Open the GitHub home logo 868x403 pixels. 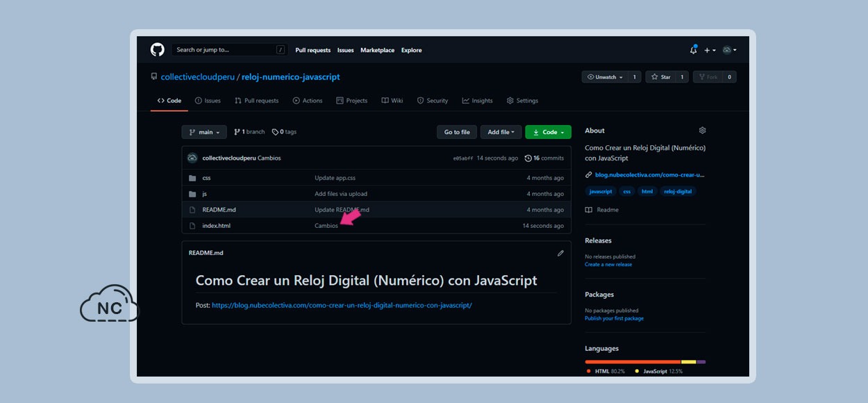[x=158, y=50]
